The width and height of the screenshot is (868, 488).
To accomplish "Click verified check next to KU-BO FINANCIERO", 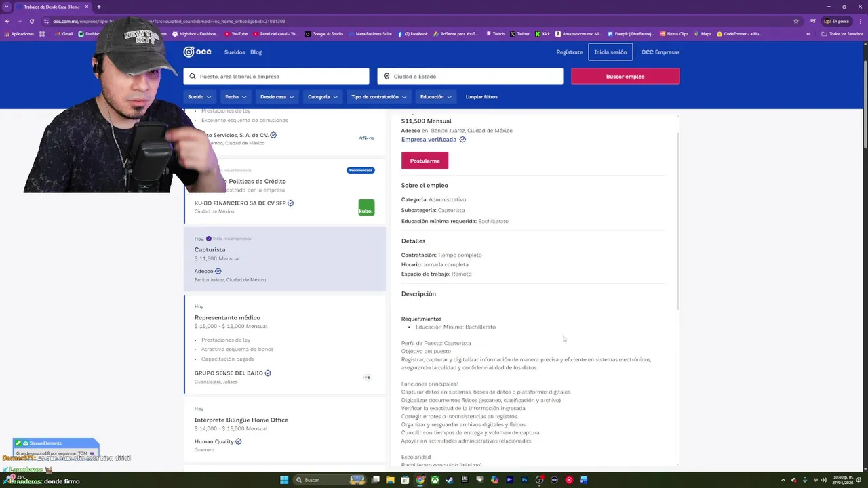I will (x=290, y=203).
